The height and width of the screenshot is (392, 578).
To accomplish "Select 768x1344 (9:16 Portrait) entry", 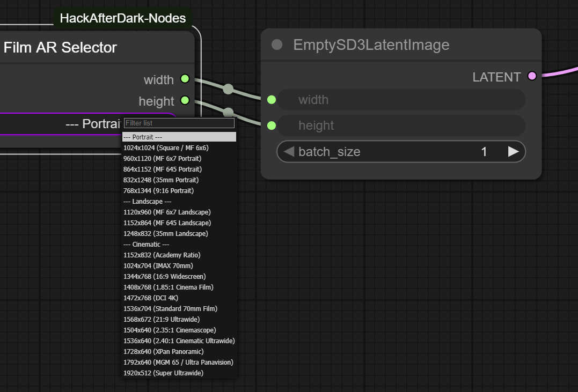I will 179,190.
